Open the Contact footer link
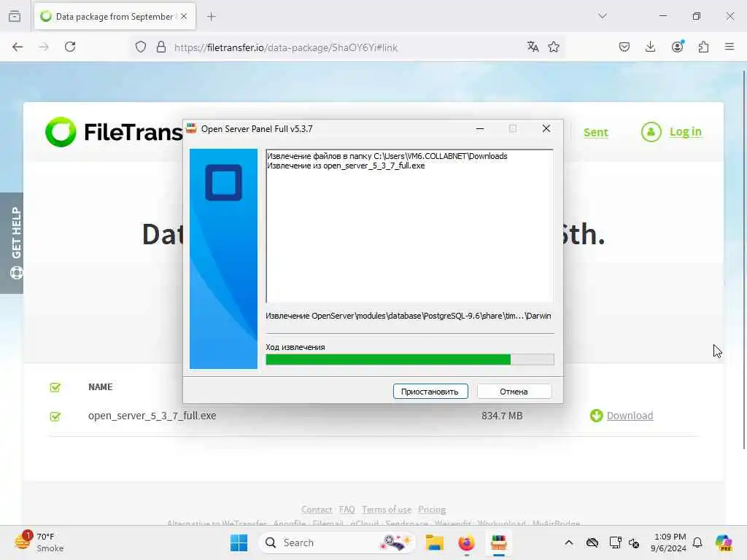 tap(317, 510)
